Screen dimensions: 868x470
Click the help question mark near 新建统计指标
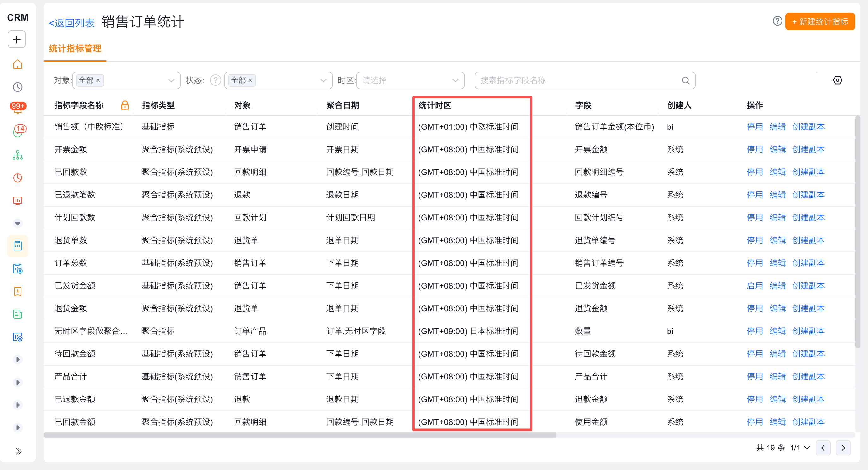point(777,21)
